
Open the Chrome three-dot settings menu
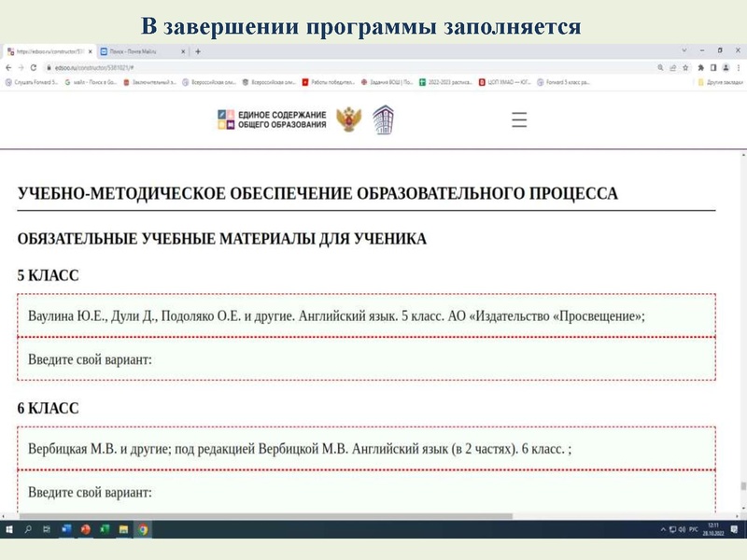738,68
